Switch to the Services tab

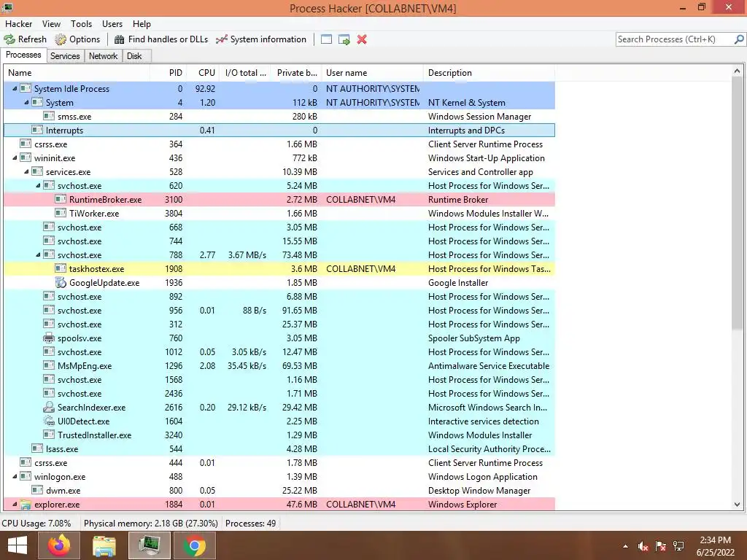coord(65,55)
